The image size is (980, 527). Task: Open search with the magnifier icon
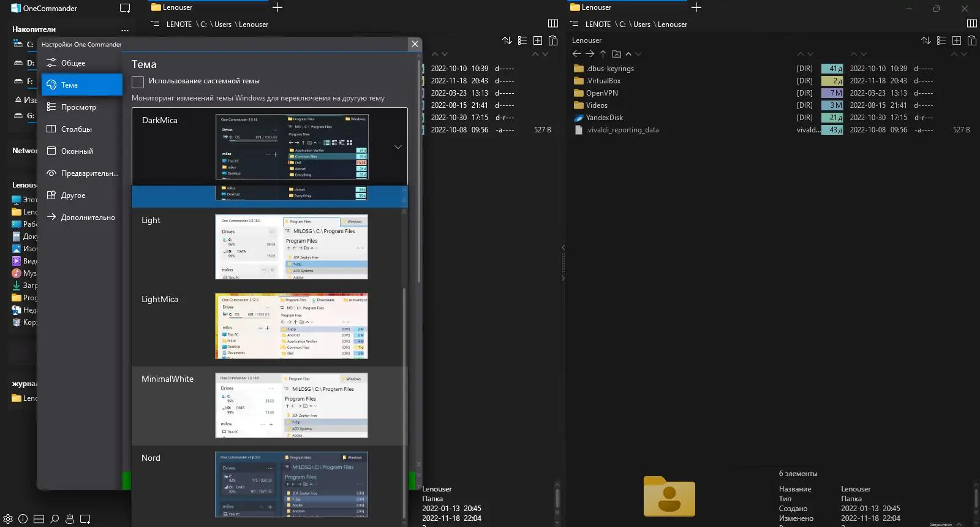[x=55, y=519]
